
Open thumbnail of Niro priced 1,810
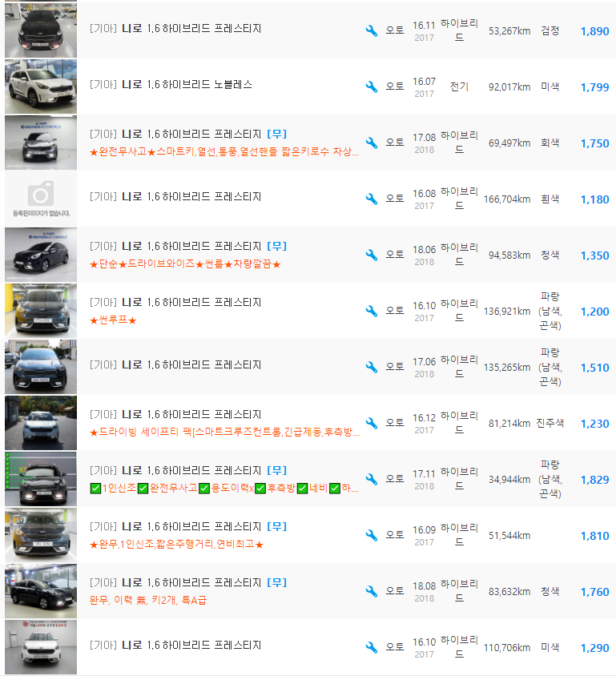(41, 535)
